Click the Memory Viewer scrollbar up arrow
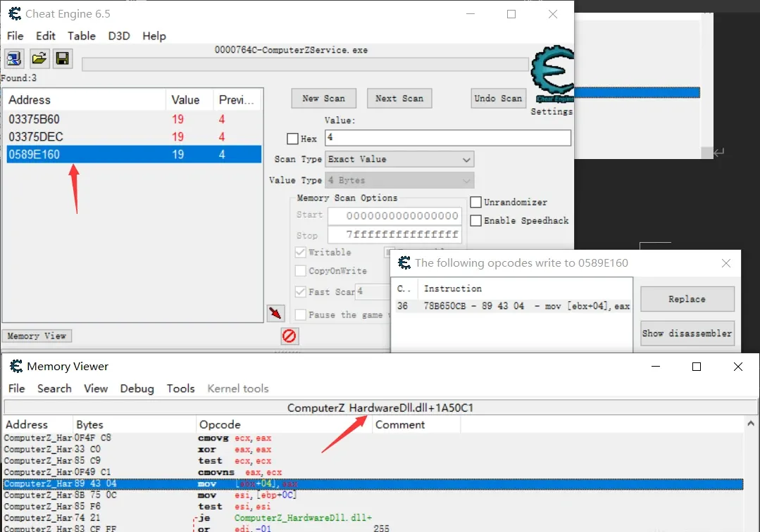 coord(751,424)
